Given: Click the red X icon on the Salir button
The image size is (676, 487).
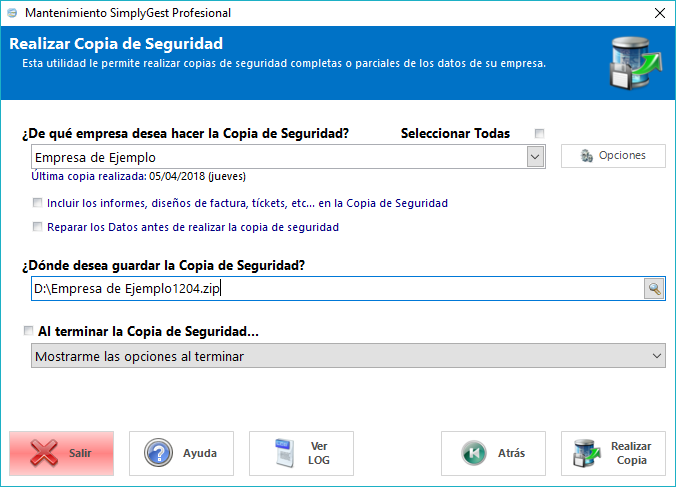Looking at the screenshot, I should click(44, 453).
